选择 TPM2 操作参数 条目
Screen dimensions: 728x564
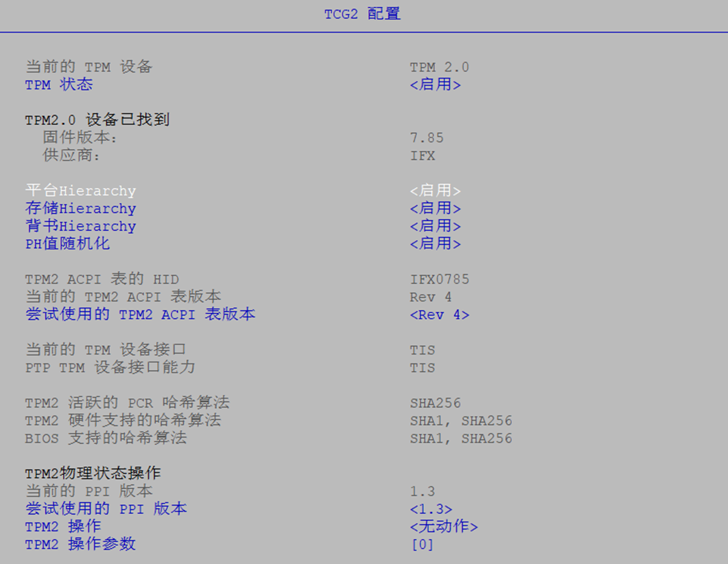(x=80, y=544)
